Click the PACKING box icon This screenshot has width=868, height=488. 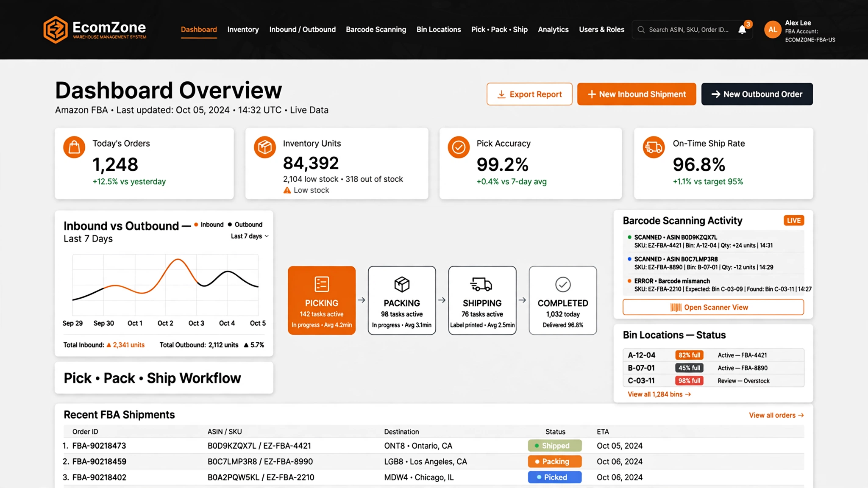click(402, 284)
